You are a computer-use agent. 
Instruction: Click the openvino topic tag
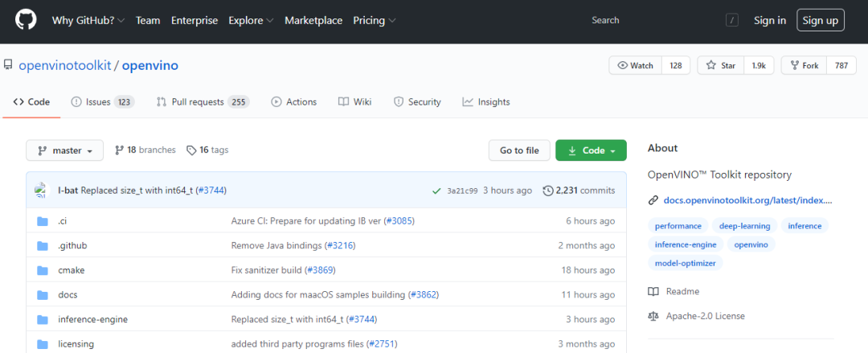point(751,244)
